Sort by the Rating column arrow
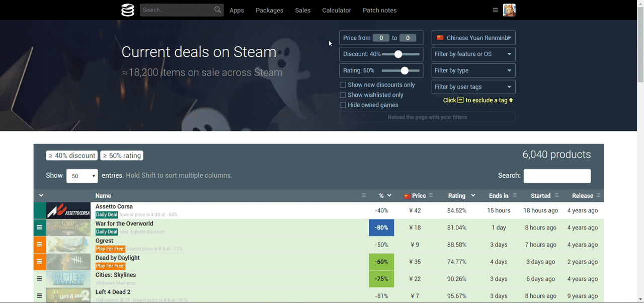 pyautogui.click(x=473, y=195)
